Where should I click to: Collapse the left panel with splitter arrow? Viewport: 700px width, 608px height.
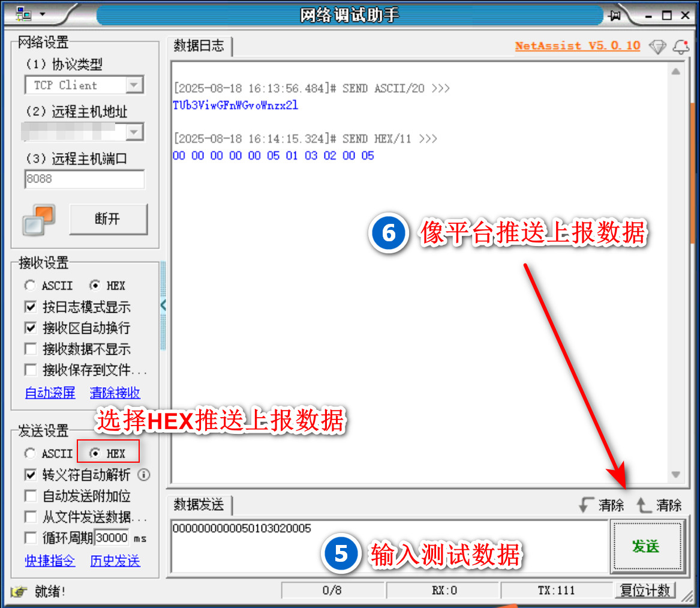pos(163,306)
